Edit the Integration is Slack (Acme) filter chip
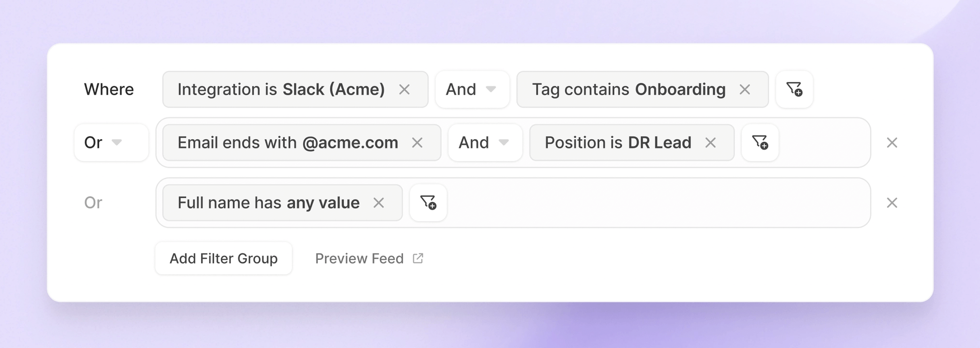This screenshot has width=980, height=348. [x=281, y=90]
